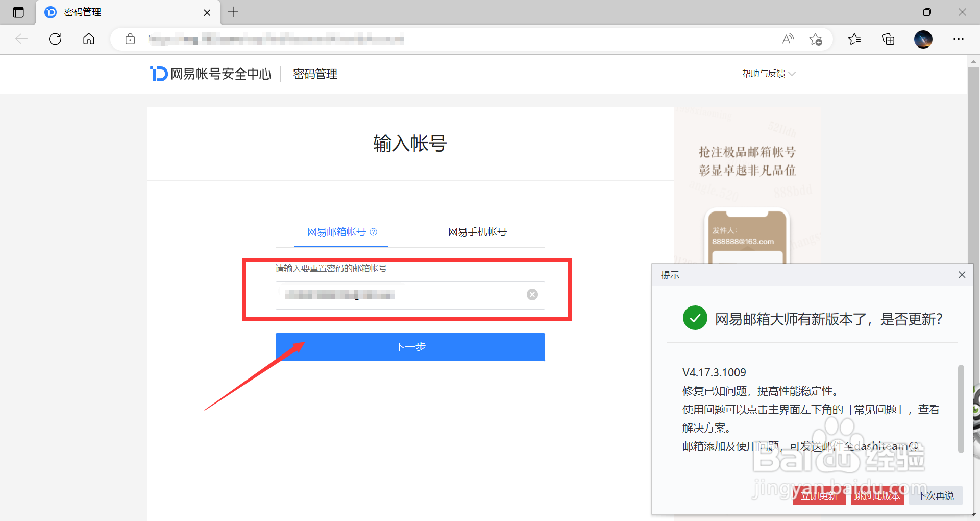Viewport: 980px width, 521px height.
Task: Expand the 帮助与反馈 dropdown
Action: coord(769,74)
